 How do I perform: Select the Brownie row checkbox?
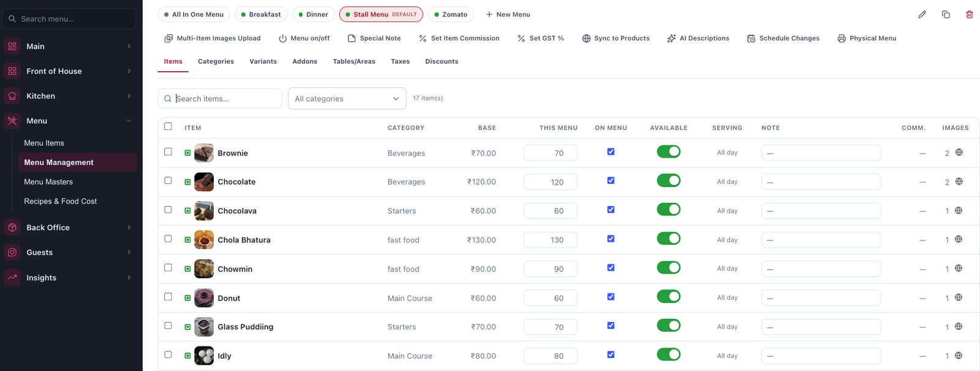(168, 151)
